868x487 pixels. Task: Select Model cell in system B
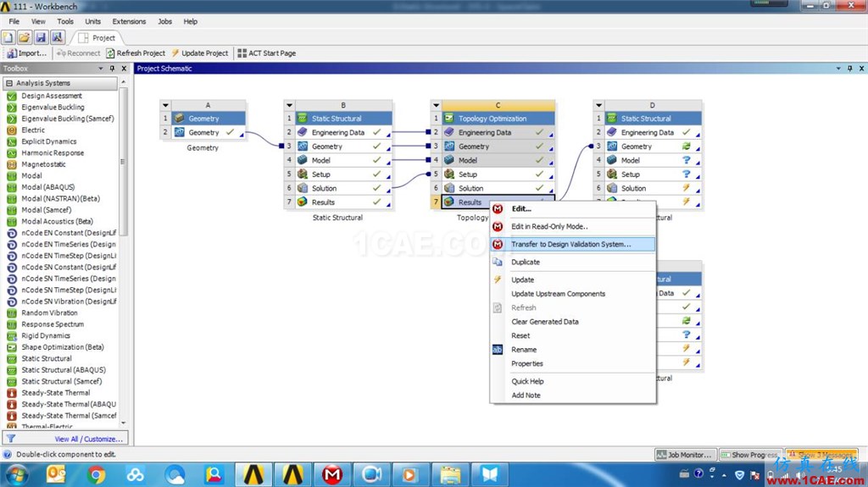pos(343,160)
